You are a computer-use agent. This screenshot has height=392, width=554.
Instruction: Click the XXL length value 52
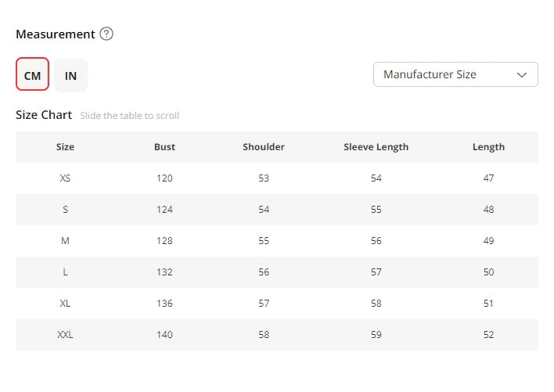(x=488, y=335)
